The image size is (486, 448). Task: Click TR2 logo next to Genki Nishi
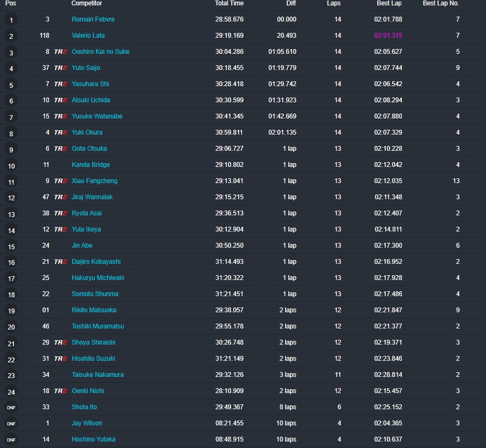coord(60,391)
